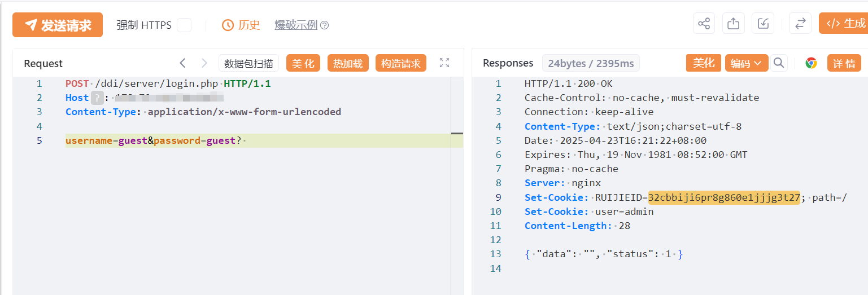Click the swap arrows icon
The height and width of the screenshot is (295, 868).
click(800, 24)
